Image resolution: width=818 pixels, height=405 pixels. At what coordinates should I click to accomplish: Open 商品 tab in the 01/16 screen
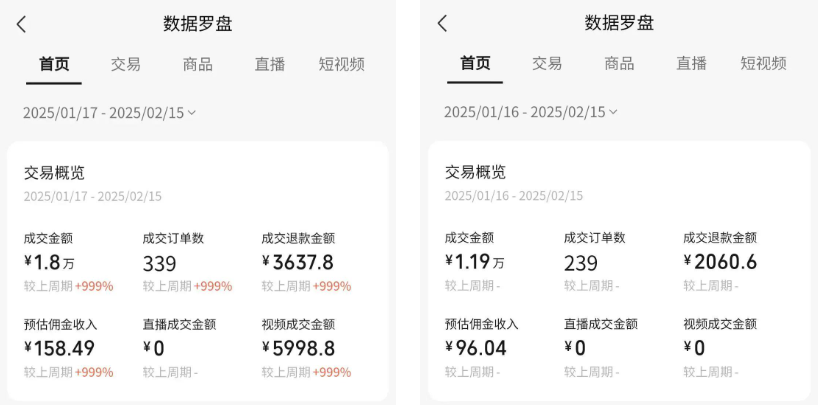[x=619, y=63]
